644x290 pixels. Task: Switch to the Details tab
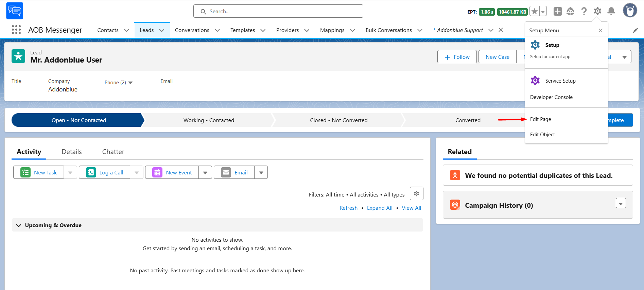[x=72, y=152]
